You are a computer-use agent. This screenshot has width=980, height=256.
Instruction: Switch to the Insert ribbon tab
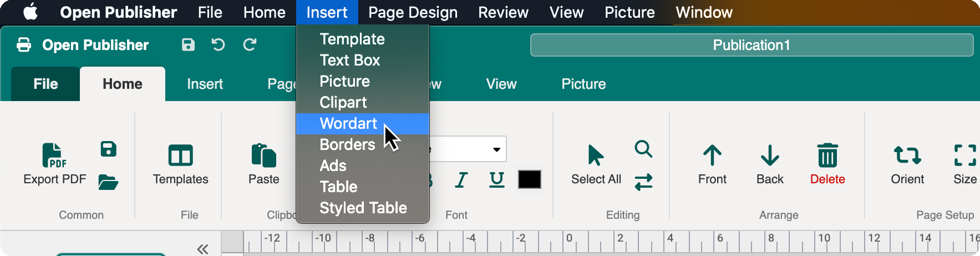[205, 84]
